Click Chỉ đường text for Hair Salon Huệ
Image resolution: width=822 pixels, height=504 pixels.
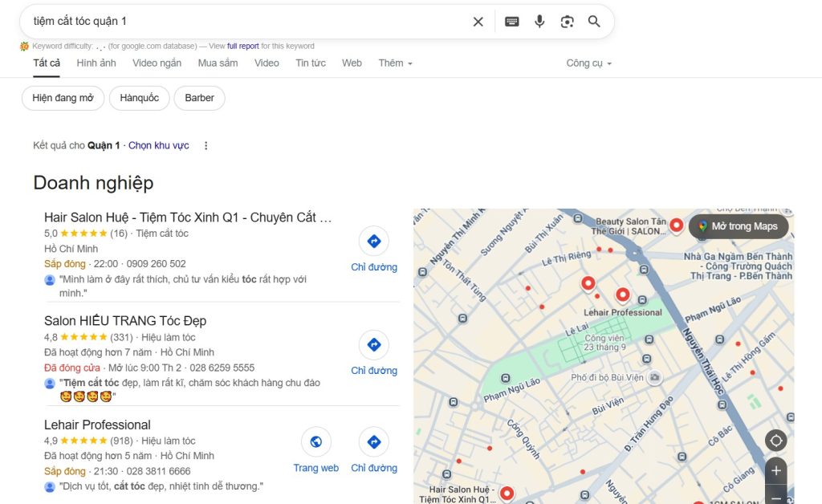point(374,267)
